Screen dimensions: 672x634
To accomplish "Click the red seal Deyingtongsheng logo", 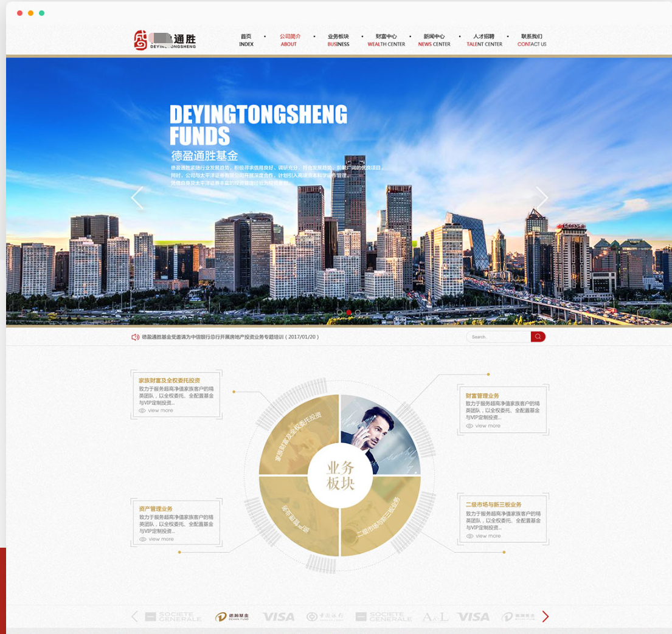I will pyautogui.click(x=141, y=40).
